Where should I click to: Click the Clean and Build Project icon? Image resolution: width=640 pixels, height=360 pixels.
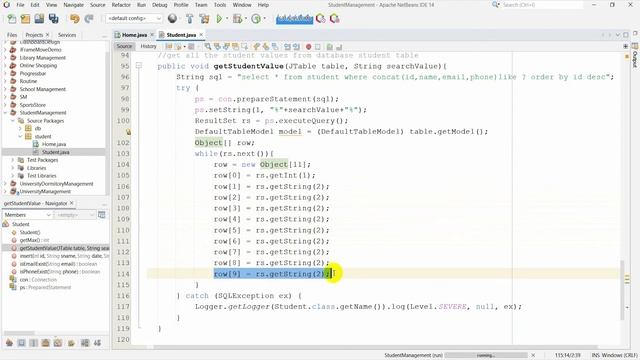(204, 19)
